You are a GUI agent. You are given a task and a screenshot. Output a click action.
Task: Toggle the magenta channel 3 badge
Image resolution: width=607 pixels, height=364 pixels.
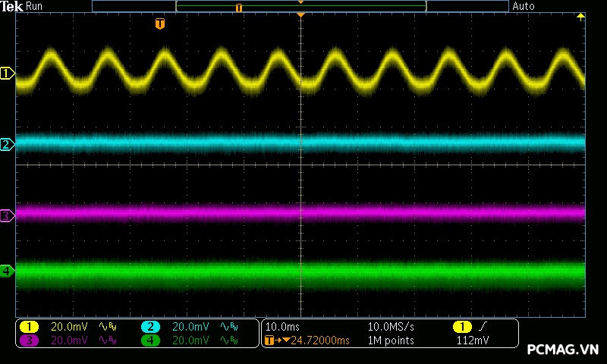click(29, 340)
